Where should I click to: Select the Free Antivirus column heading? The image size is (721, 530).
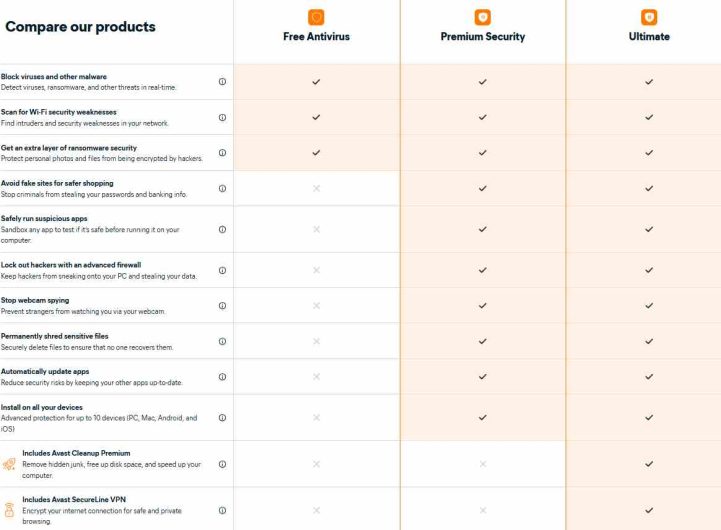click(316, 36)
